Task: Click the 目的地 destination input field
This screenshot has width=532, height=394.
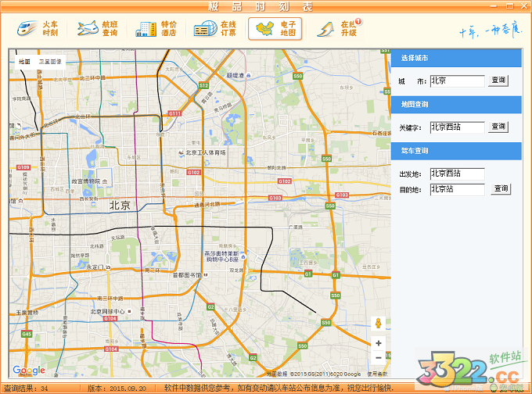Action: tap(458, 189)
